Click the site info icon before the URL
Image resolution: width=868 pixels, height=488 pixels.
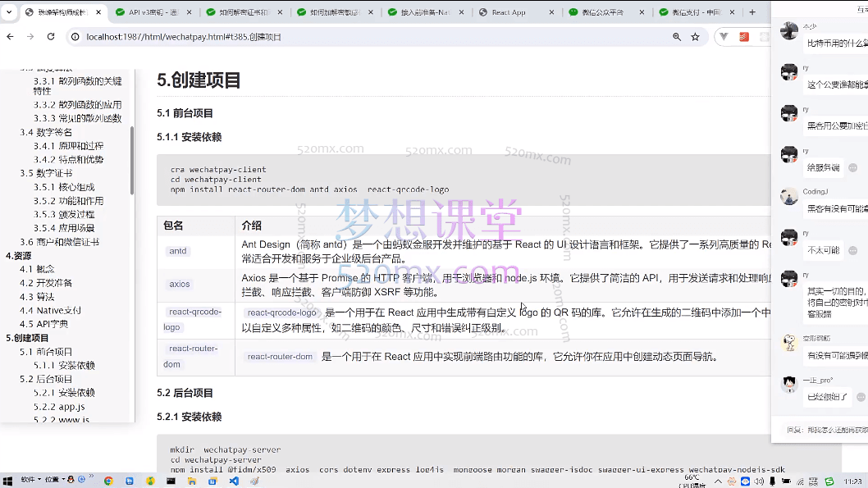tap(75, 36)
